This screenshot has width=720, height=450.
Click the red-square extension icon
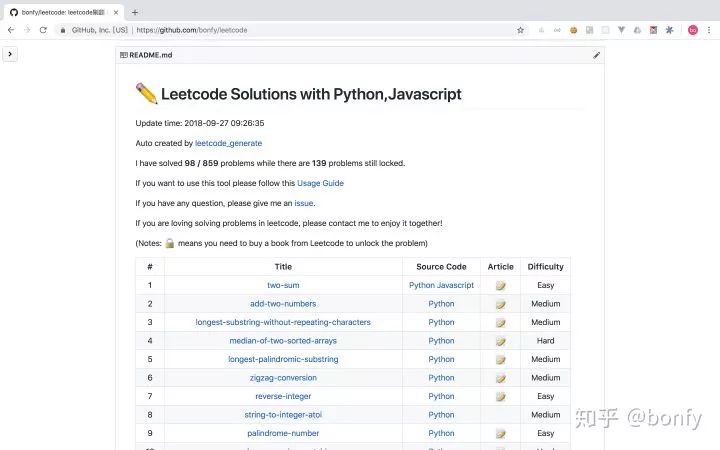tap(653, 30)
